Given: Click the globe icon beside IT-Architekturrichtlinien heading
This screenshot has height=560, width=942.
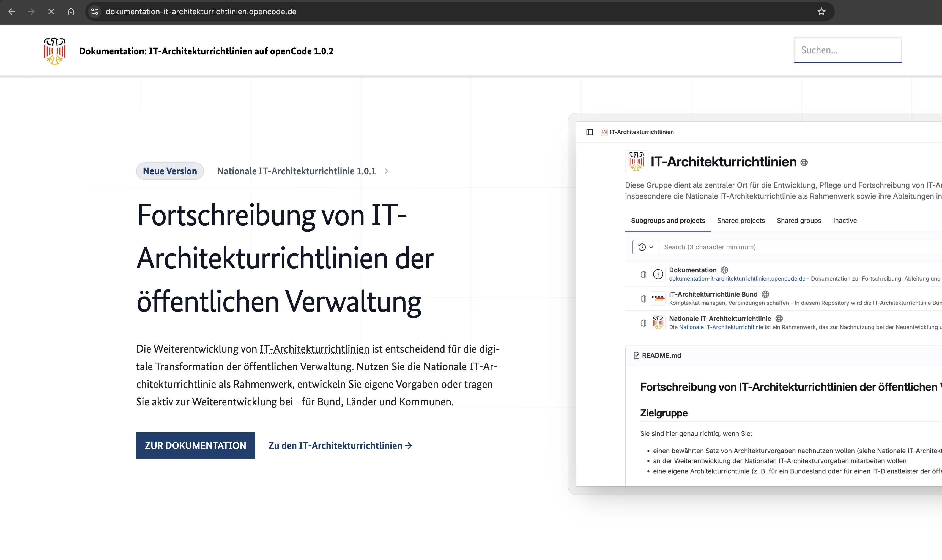Looking at the screenshot, I should [804, 162].
